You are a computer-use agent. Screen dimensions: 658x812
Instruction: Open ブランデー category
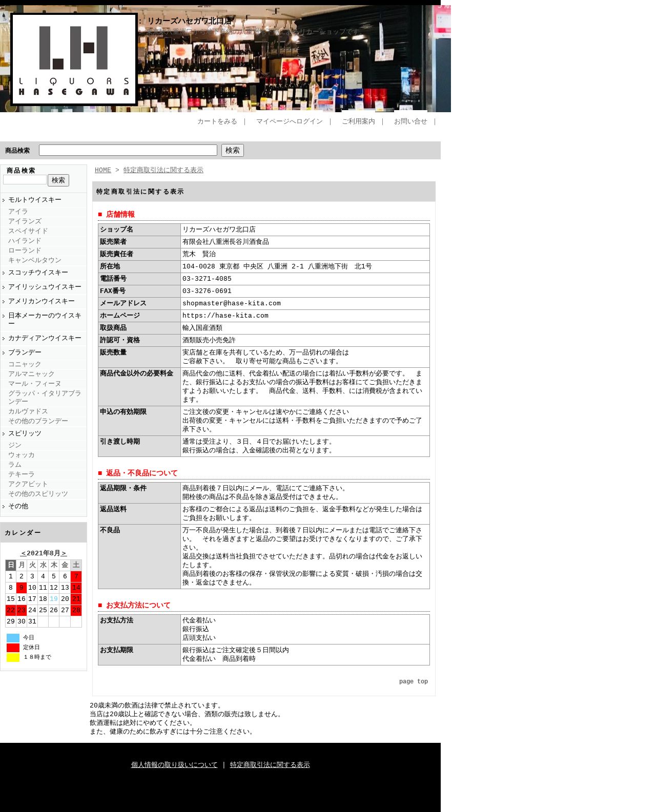pos(25,352)
